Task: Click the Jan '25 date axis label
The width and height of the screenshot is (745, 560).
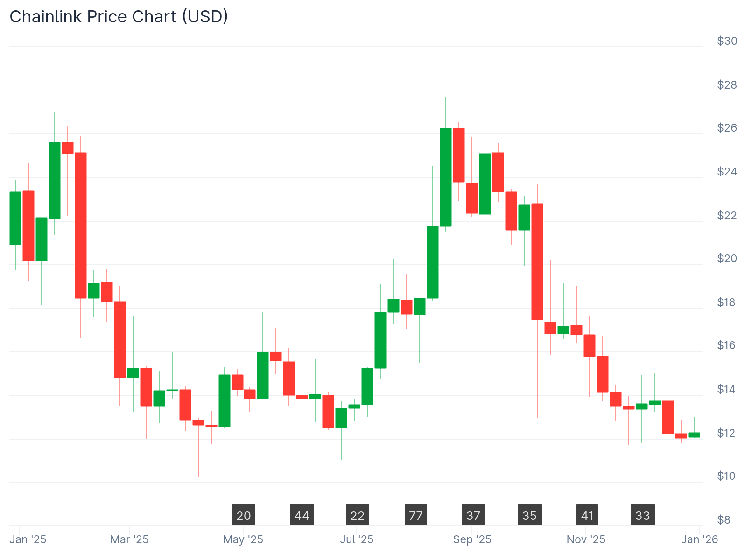Action: click(x=28, y=539)
